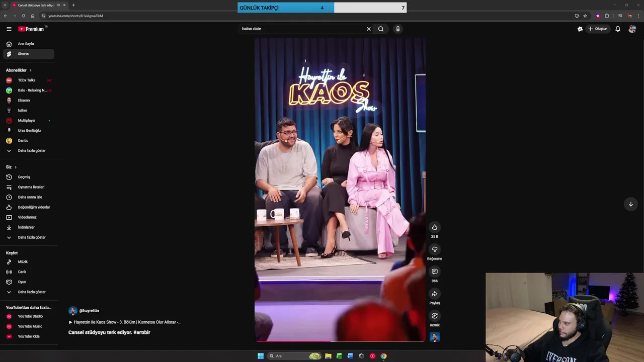The height and width of the screenshot is (362, 644).
Task: Dislike the Short with Beğenme button
Action: coord(435,249)
